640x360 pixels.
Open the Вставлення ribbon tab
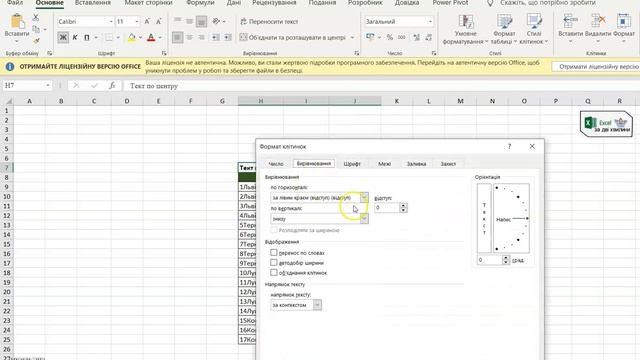click(x=93, y=3)
